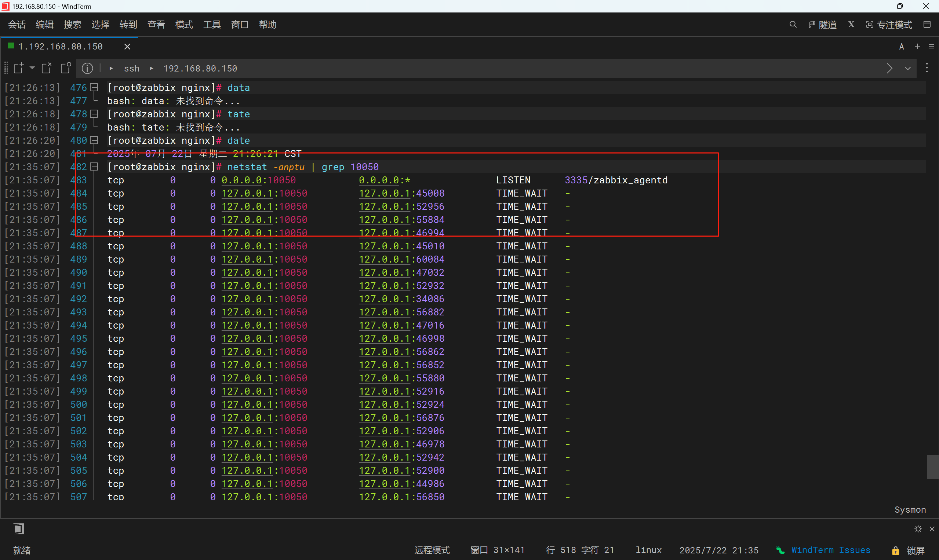
Task: Click the duplicate session icon in toolbar
Action: 66,68
